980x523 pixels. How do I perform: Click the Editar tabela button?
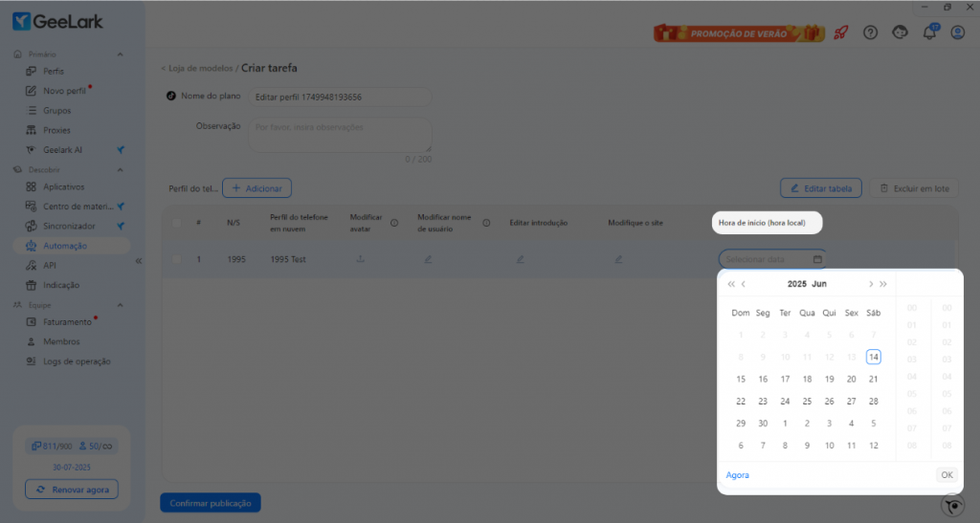click(820, 187)
